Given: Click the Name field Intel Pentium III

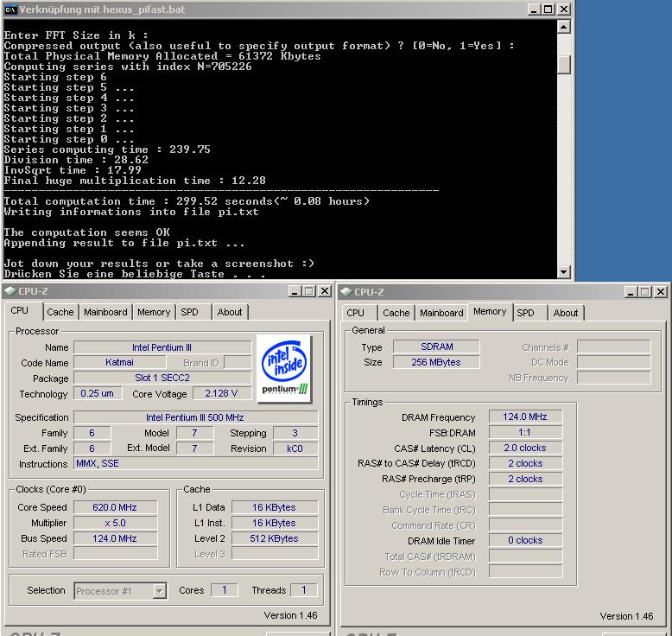Looking at the screenshot, I should click(x=162, y=347).
